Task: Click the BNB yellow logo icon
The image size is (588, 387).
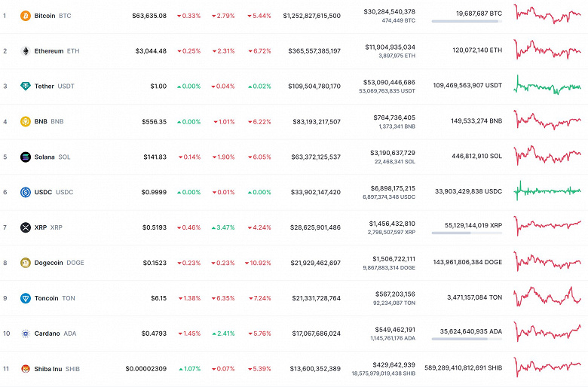Action: click(x=25, y=121)
